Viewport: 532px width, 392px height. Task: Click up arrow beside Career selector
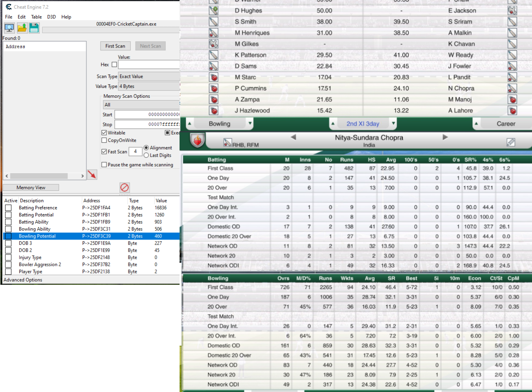pos(476,123)
